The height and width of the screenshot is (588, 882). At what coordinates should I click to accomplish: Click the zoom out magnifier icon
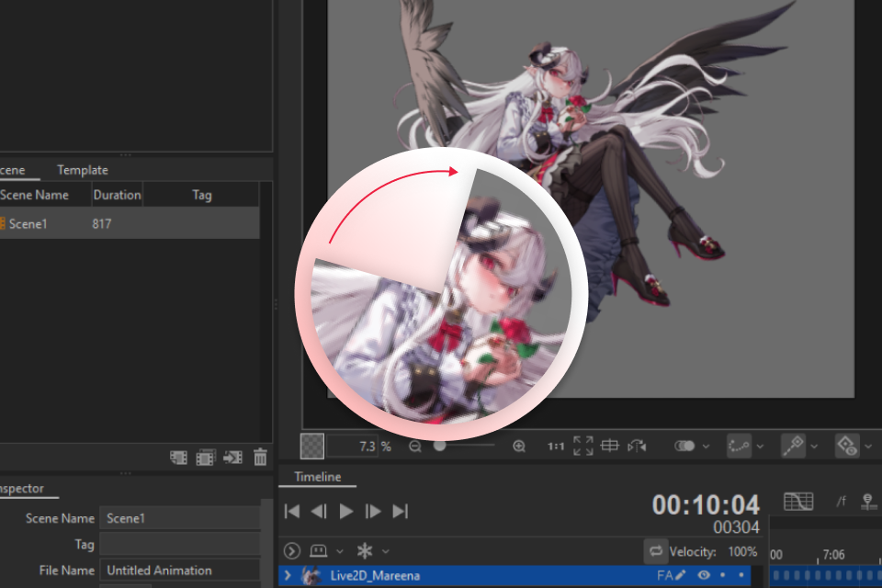click(x=415, y=447)
